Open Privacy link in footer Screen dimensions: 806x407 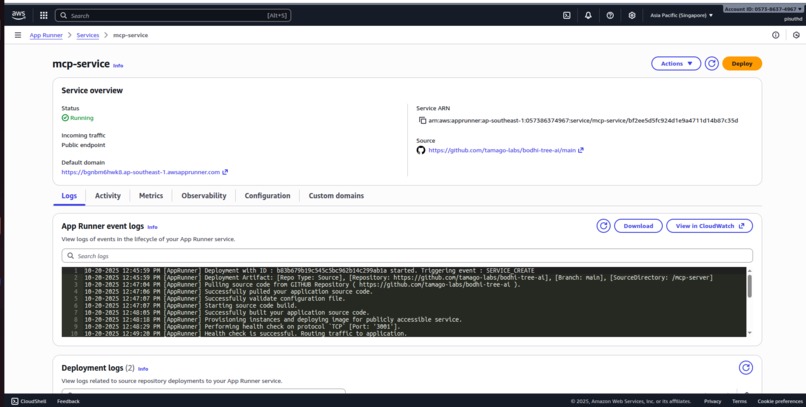click(712, 401)
